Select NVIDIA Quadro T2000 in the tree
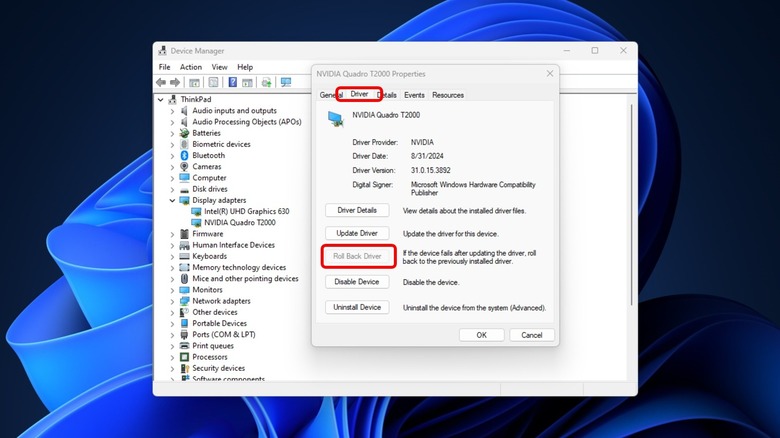This screenshot has height=438, width=780. [x=238, y=223]
